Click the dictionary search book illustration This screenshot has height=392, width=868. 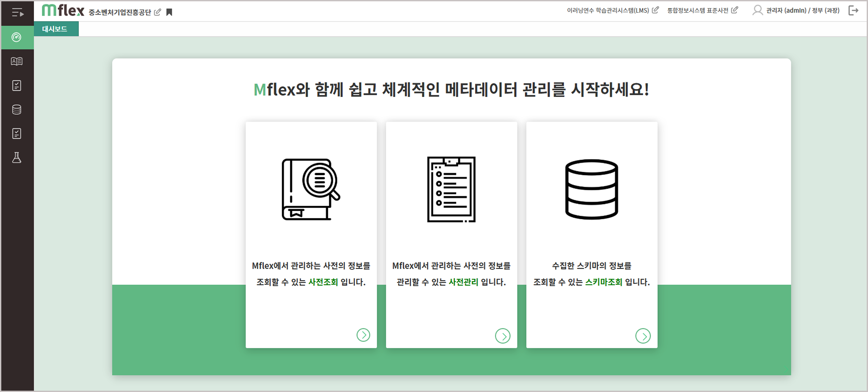(311, 190)
